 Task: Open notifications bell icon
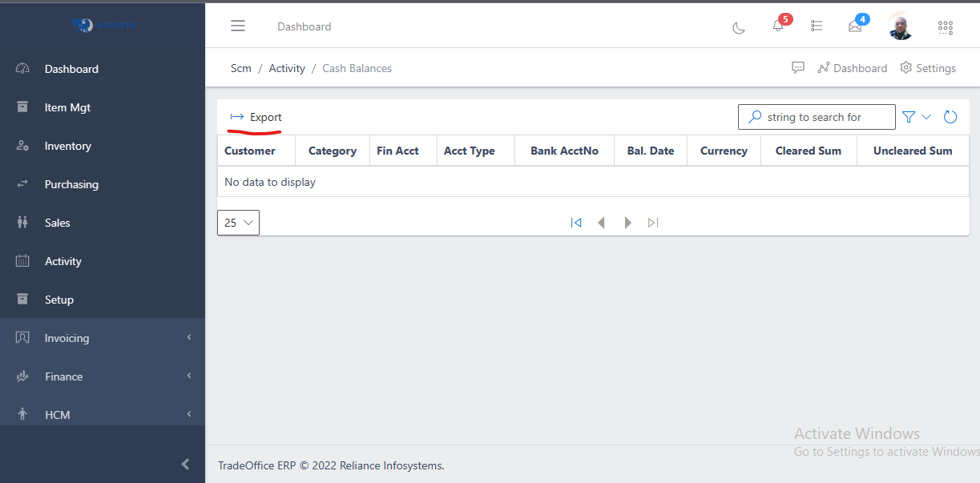click(x=778, y=26)
